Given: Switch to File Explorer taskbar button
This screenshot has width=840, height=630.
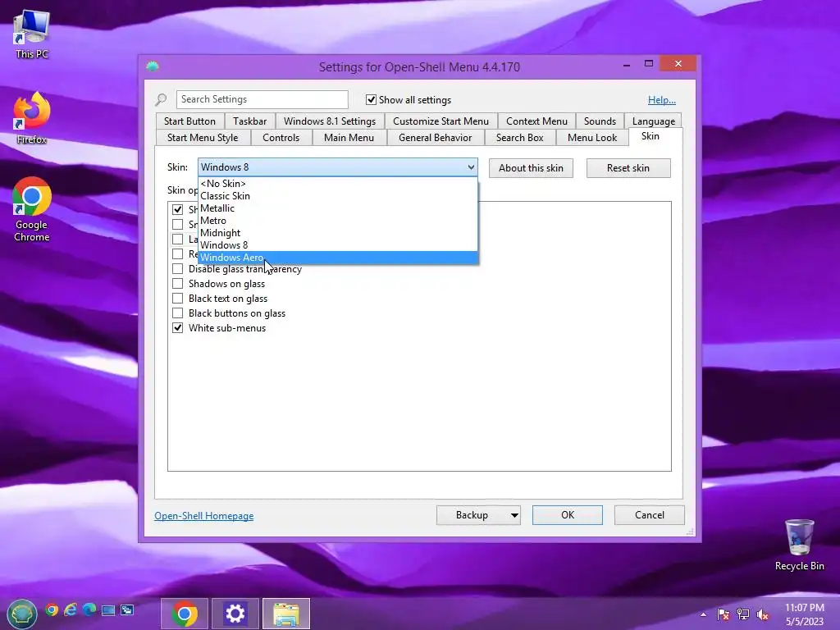Looking at the screenshot, I should click(286, 614).
